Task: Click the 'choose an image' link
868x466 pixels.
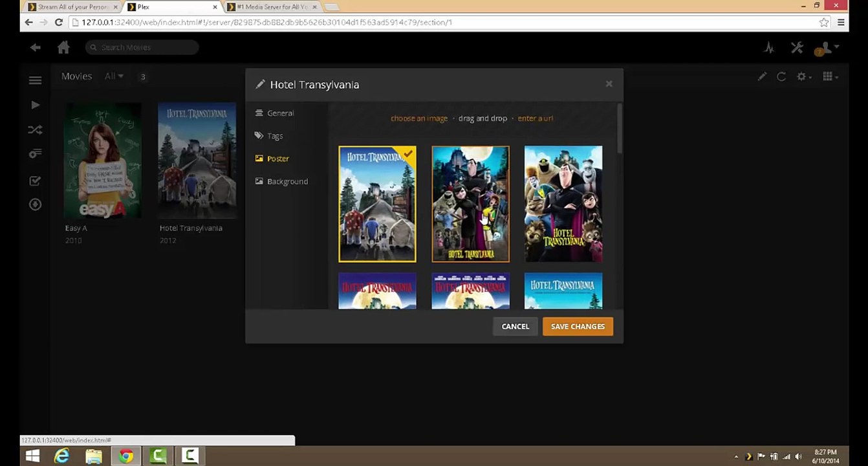Action: [419, 118]
